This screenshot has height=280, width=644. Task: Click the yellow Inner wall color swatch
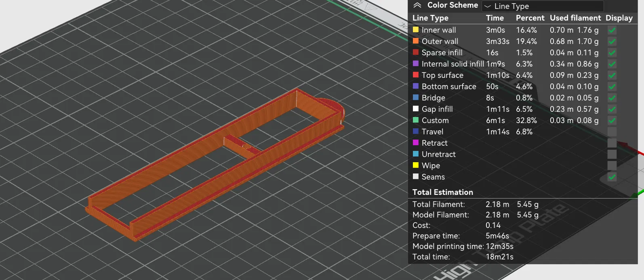pos(416,29)
